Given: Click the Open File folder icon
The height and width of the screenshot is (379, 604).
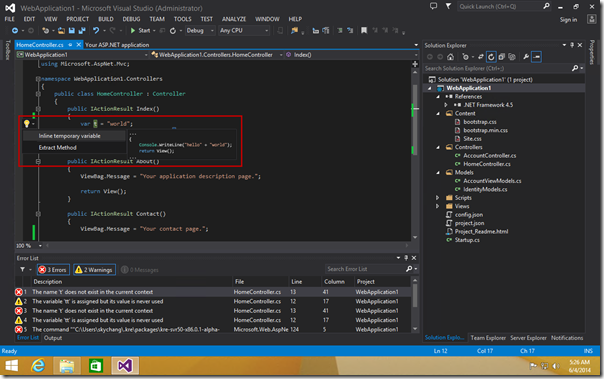Looking at the screenshot, I should 61,30.
